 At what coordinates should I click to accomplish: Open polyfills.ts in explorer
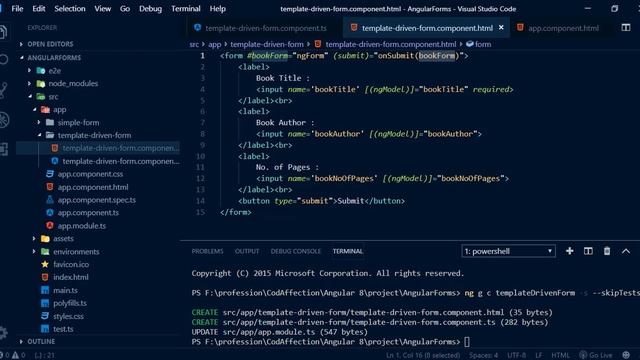click(x=69, y=303)
